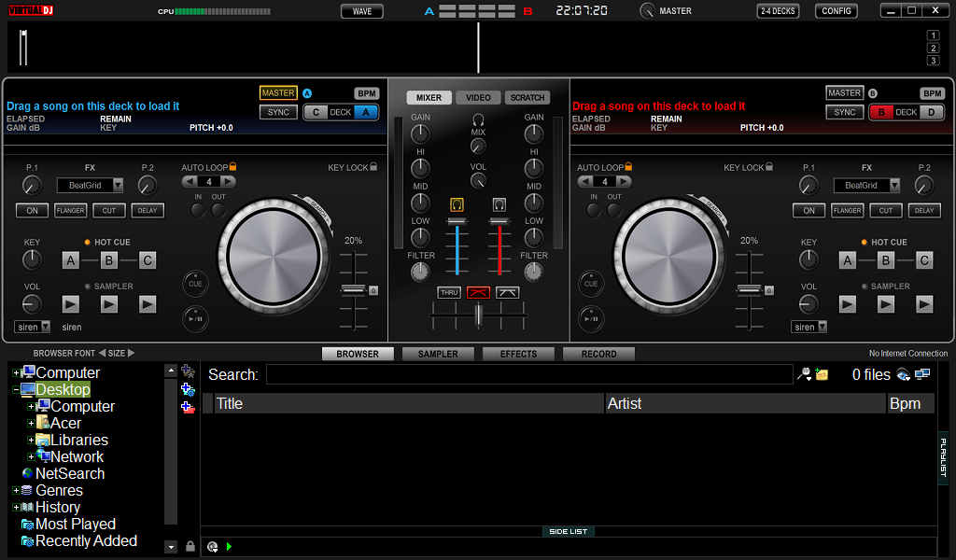Click the add virtual folder icon
The image size is (956, 560).
[822, 374]
